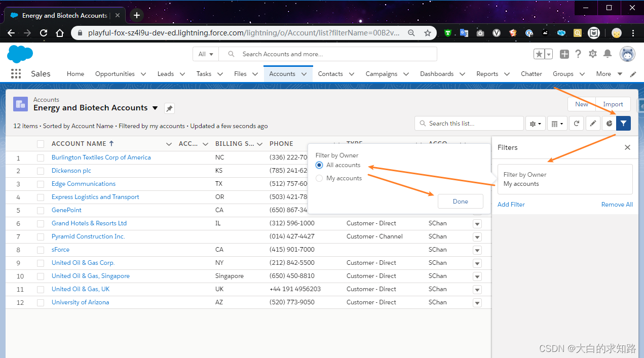
Task: Open Salesforce help question mark
Action: [x=578, y=54]
